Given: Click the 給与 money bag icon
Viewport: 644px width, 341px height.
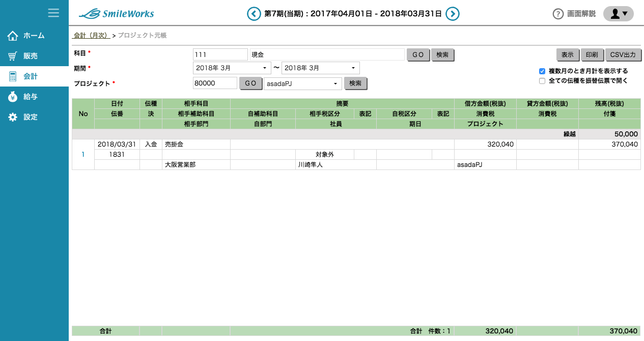Looking at the screenshot, I should pos(13,97).
